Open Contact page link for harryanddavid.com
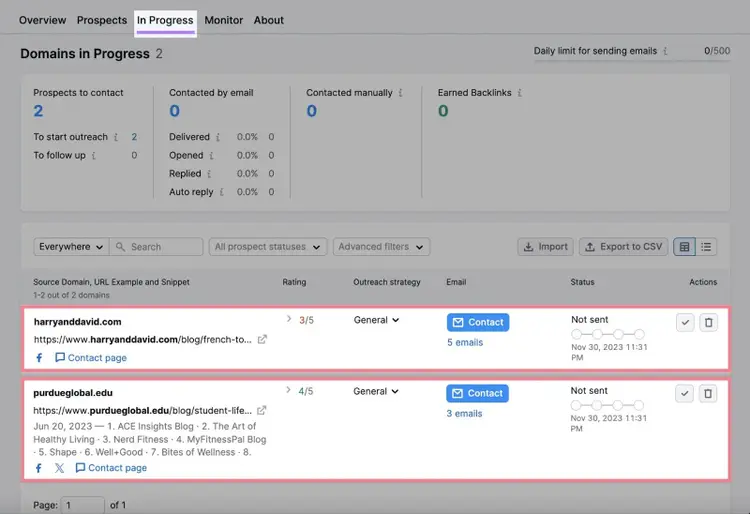Screen dimensions: 750x514 click(x=91, y=358)
